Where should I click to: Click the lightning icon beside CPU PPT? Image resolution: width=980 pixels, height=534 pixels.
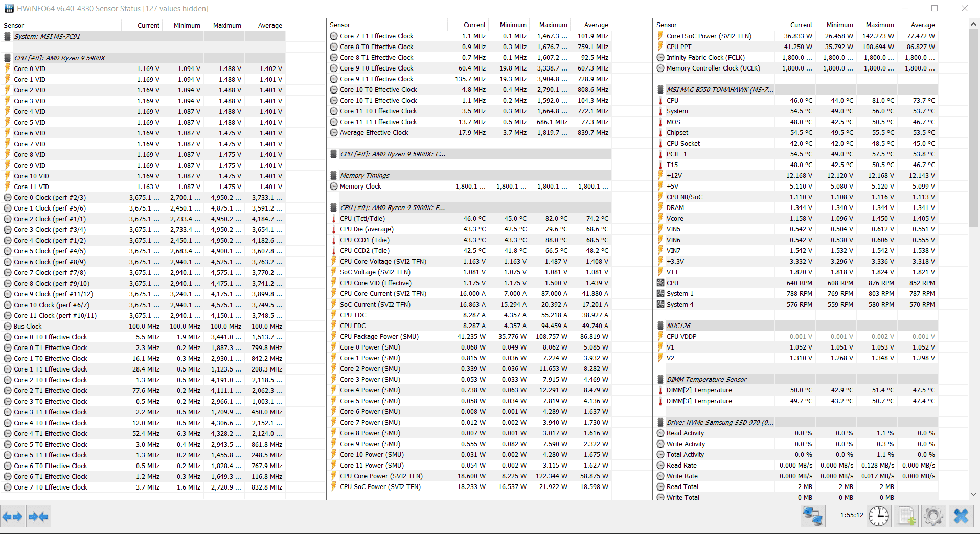click(660, 47)
